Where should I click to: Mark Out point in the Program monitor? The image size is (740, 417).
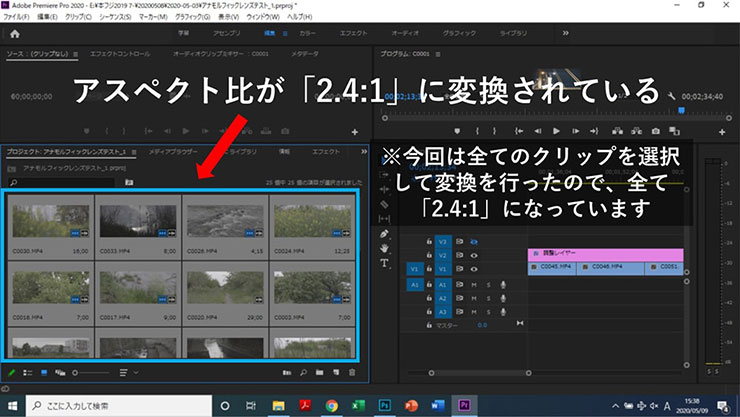tap(495, 131)
